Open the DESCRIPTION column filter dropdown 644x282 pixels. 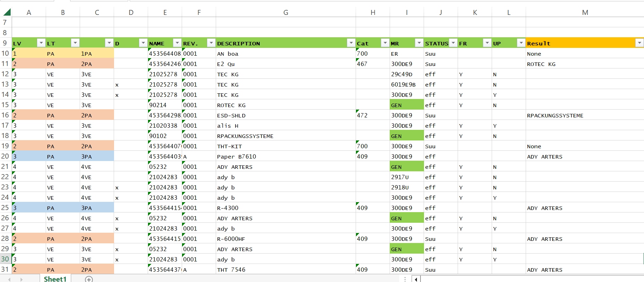(x=351, y=43)
